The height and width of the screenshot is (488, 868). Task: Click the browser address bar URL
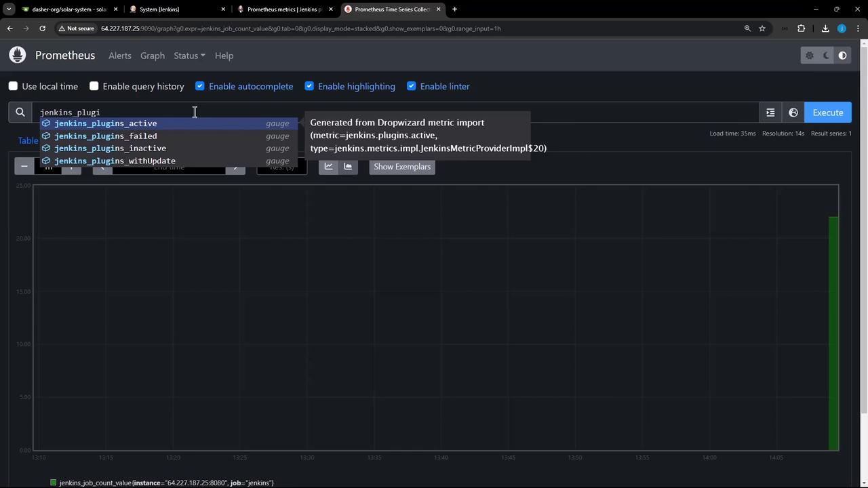[301, 28]
